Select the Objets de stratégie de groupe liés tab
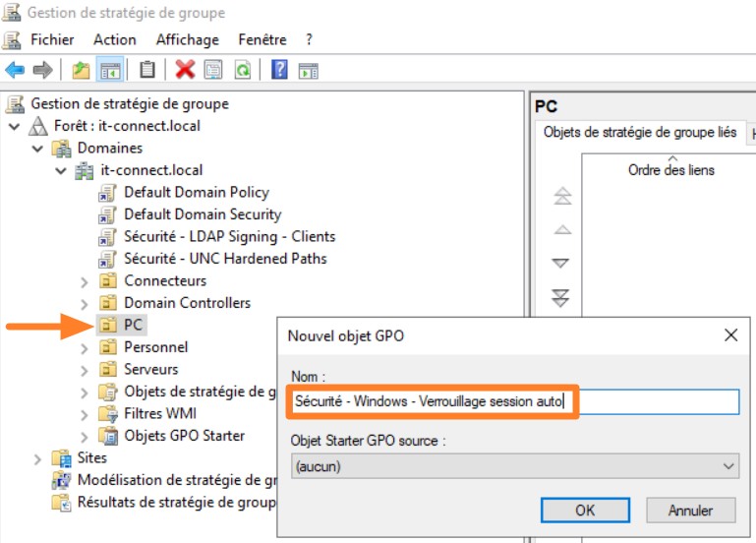The height and width of the screenshot is (543, 756). [639, 133]
